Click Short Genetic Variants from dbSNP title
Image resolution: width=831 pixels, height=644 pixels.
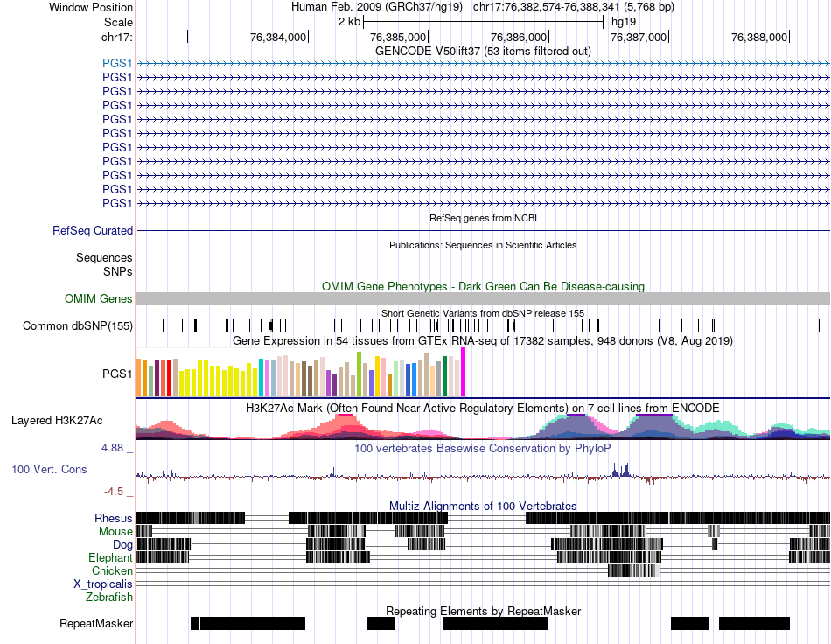483,313
